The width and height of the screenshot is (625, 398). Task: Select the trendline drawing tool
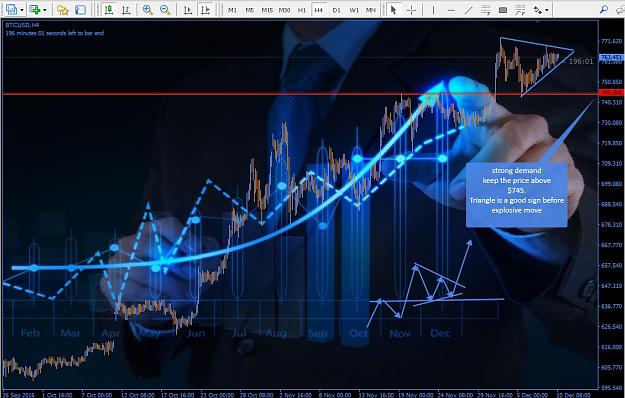pyautogui.click(x=468, y=10)
